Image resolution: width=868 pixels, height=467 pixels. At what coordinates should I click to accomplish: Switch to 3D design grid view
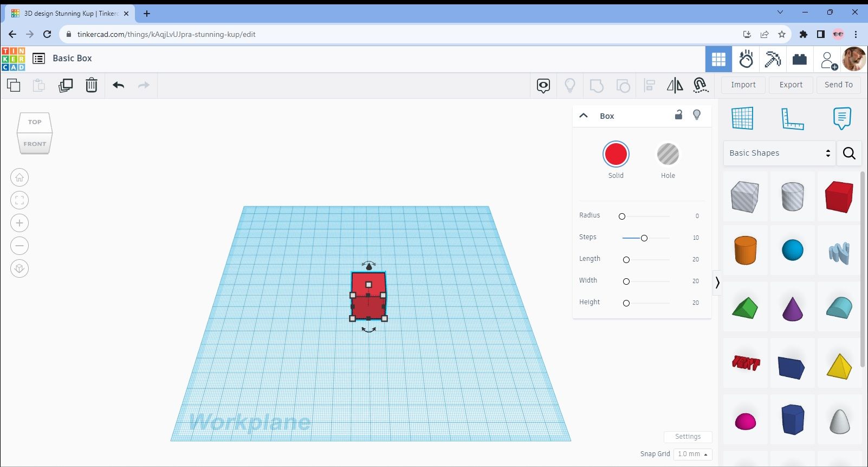pos(718,59)
